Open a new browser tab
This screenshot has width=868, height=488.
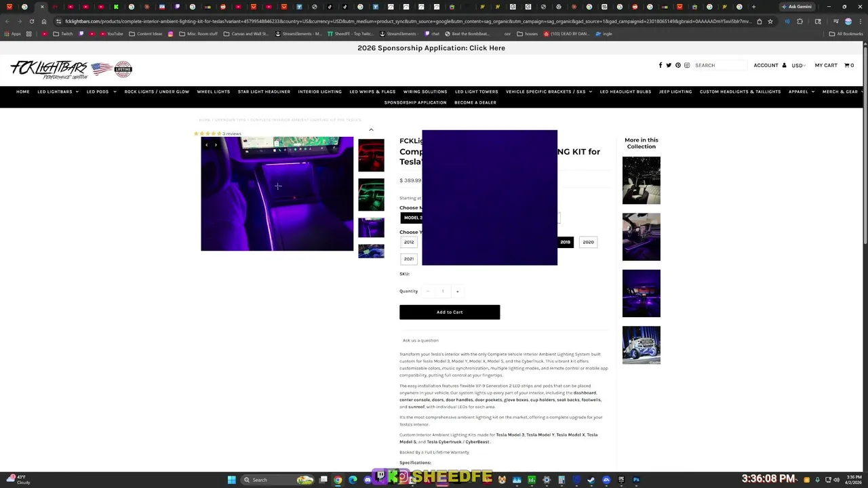click(x=753, y=7)
